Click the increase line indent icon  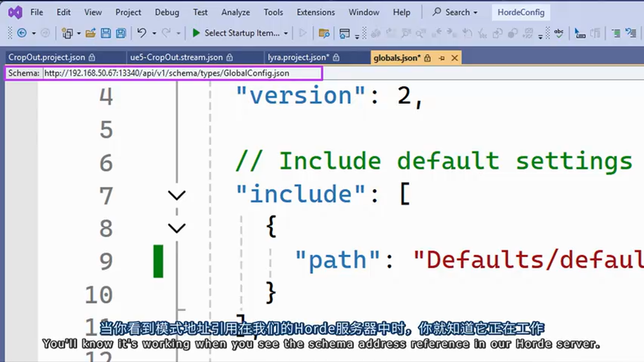616,33
